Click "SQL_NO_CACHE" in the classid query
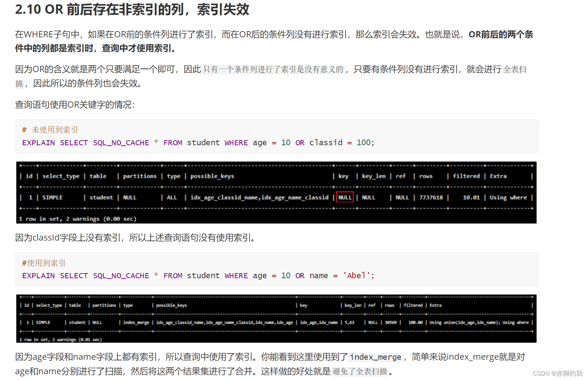The height and width of the screenshot is (380, 588). (121, 143)
